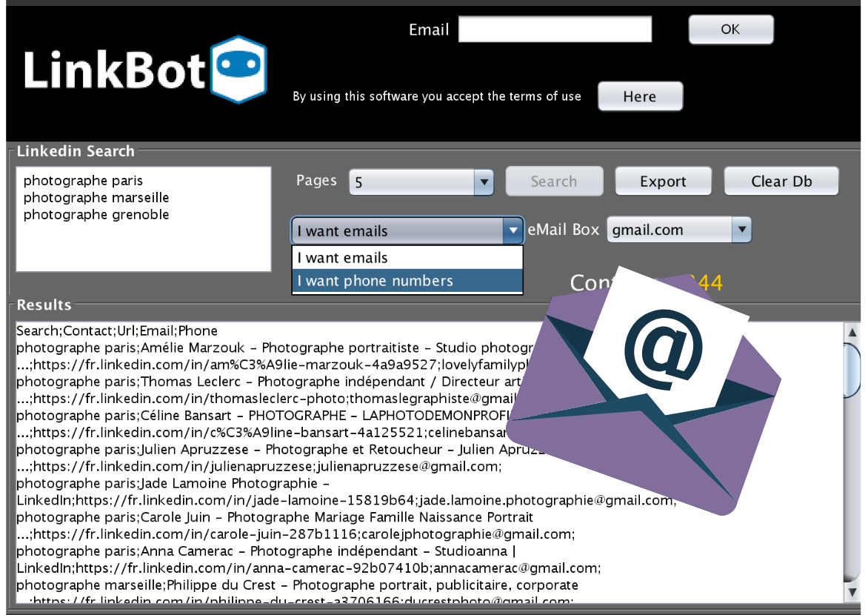
Task: Click the Amélie Marzouk result row
Action: pos(275,348)
